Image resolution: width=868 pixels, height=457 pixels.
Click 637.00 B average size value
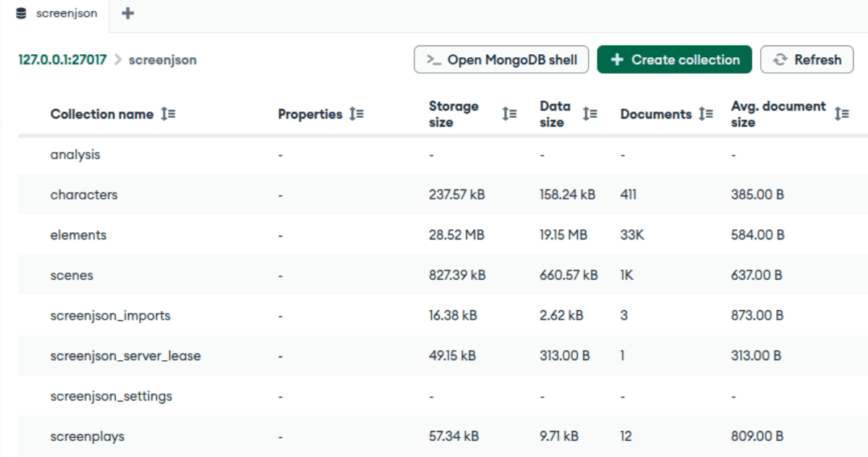[757, 276]
